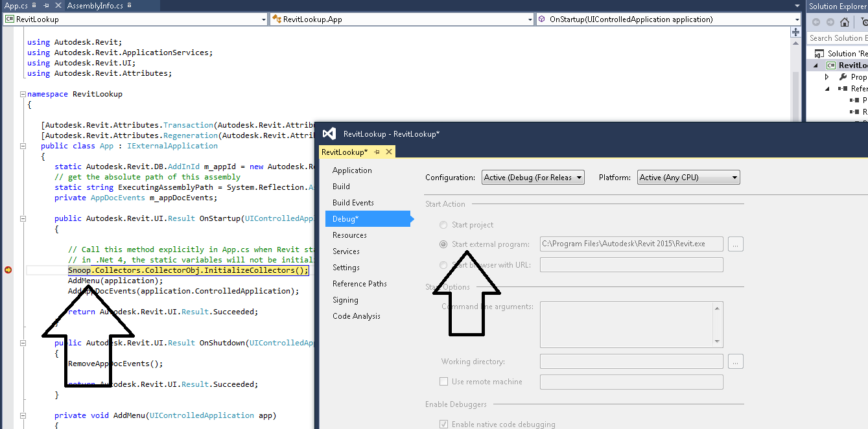Click the browse button next to Revit.exe path

coord(735,244)
